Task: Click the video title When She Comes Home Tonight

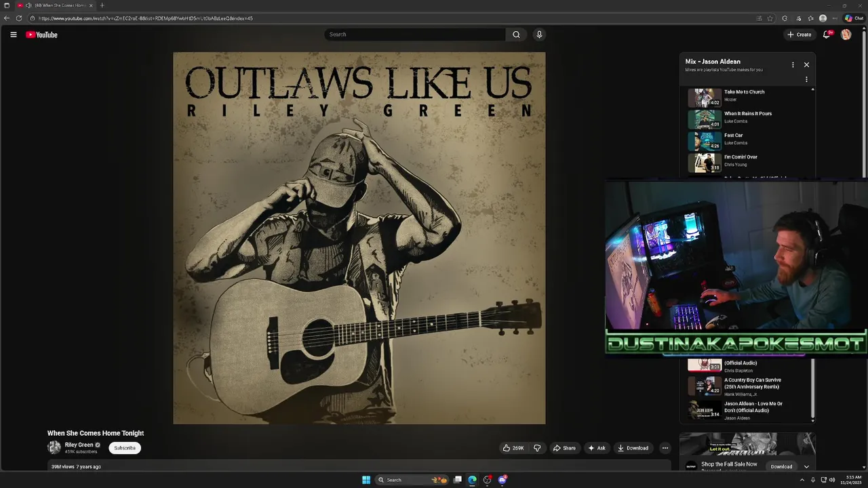Action: click(96, 433)
